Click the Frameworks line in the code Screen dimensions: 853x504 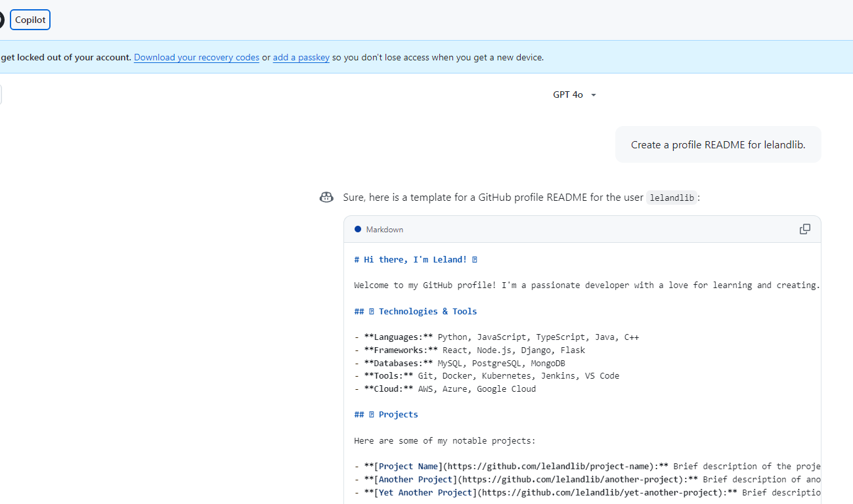(x=470, y=350)
